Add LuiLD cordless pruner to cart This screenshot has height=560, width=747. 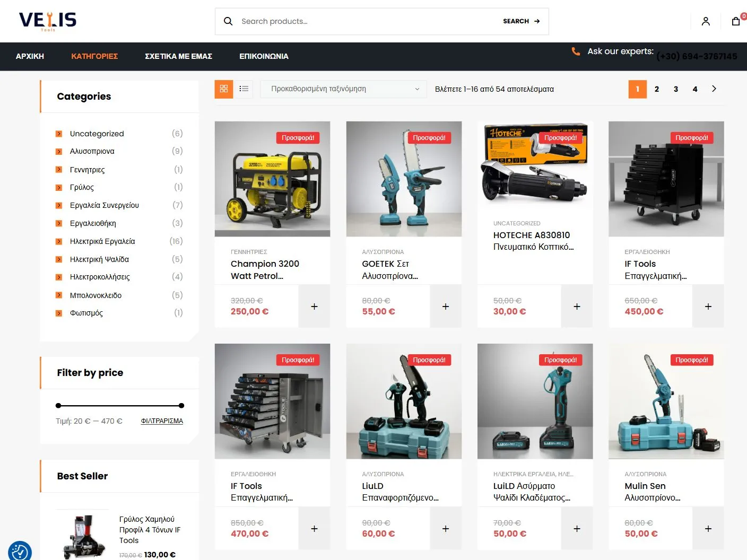(577, 529)
